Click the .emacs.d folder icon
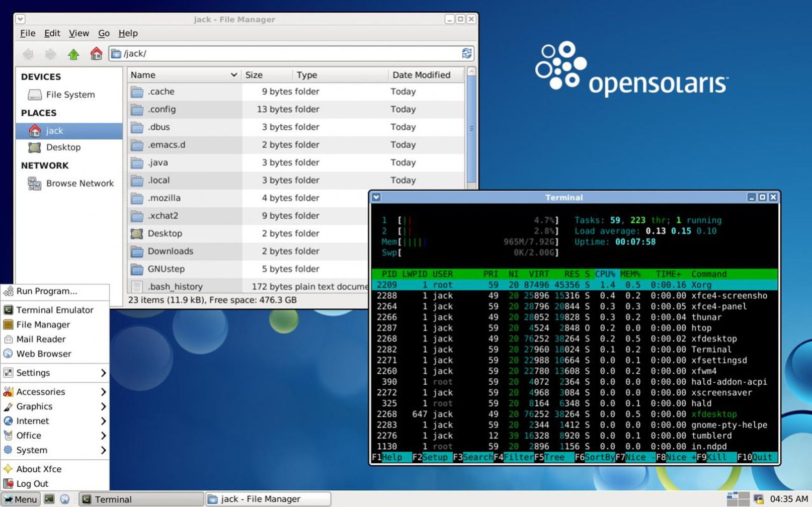The image size is (812, 507). coord(137,145)
